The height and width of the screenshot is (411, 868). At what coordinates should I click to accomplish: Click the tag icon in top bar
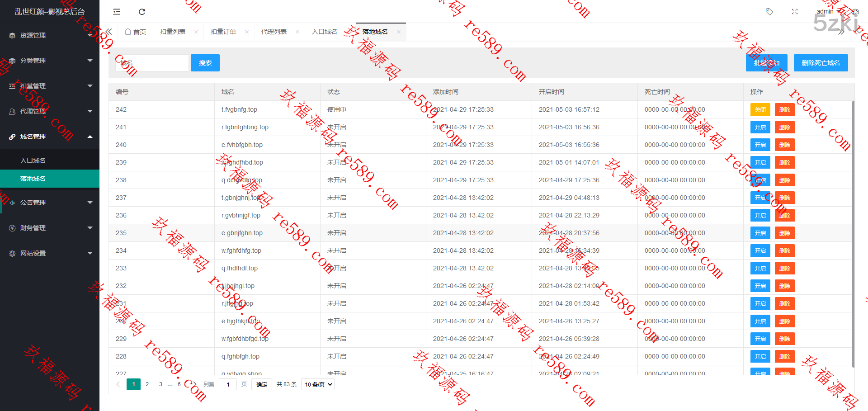coord(769,12)
